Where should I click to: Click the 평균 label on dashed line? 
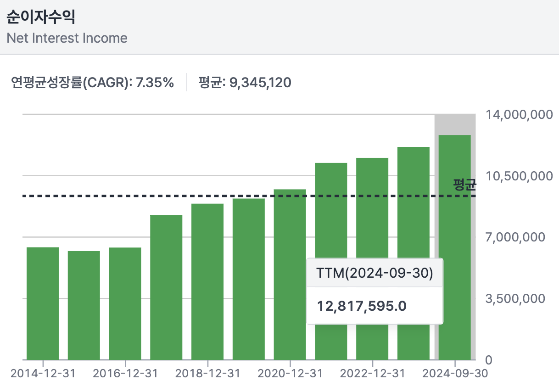[x=464, y=185]
